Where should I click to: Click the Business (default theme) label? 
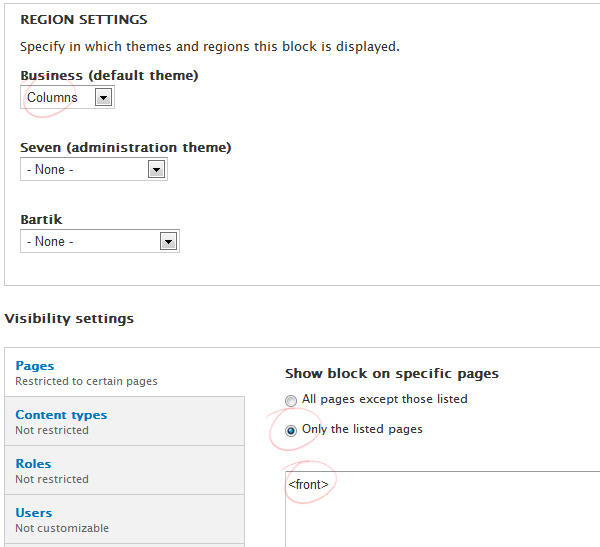[x=109, y=75]
